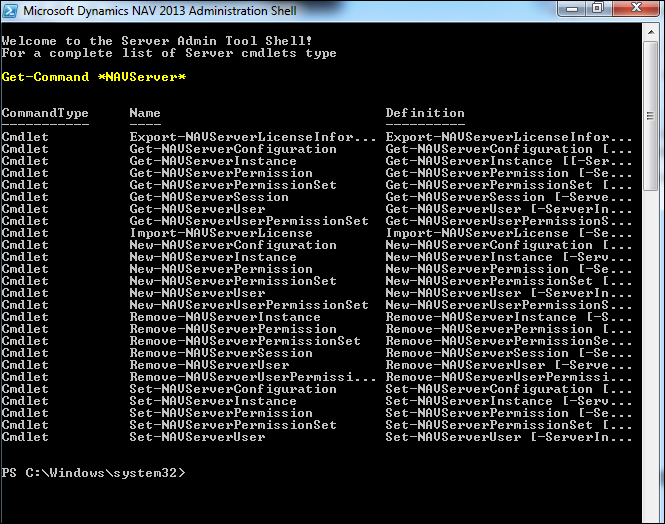Viewport: 665px width, 524px height.
Task: Click Set-NAVServerPermission in the Name column
Action: pos(221,413)
